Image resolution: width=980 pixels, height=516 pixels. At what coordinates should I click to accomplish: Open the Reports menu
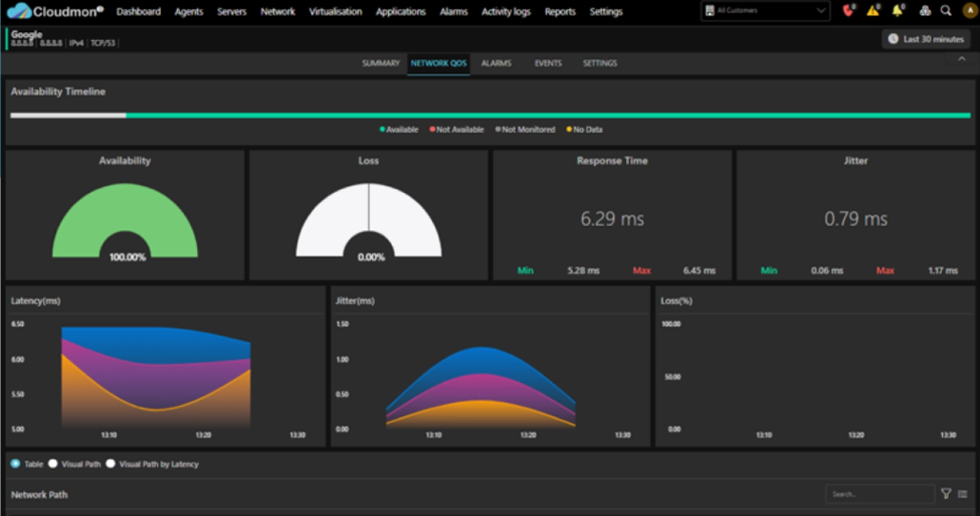point(560,11)
